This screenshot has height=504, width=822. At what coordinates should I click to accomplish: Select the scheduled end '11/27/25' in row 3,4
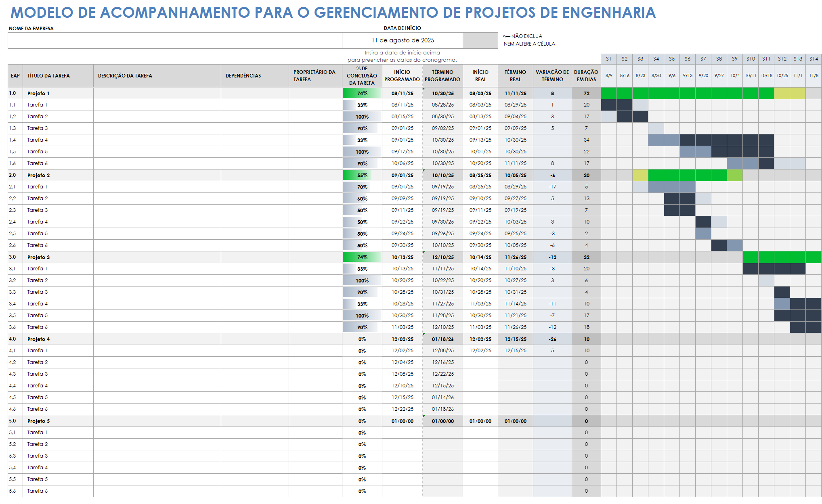[x=442, y=304]
